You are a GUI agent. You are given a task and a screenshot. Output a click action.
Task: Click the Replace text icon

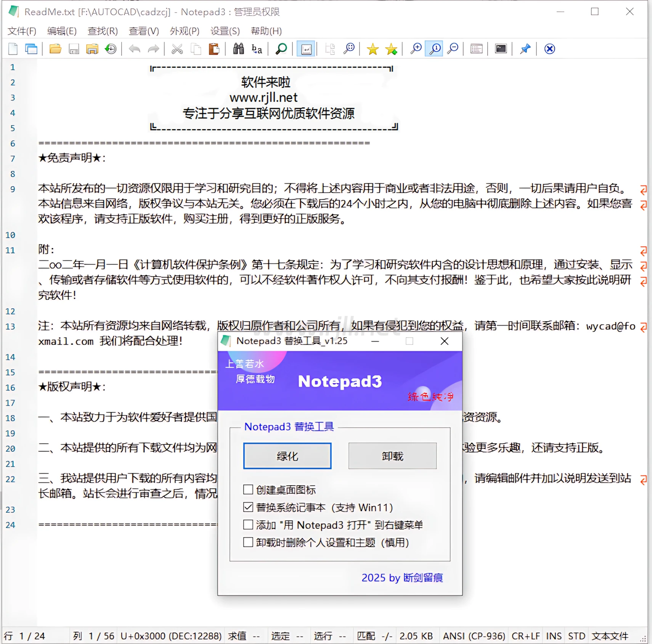point(257,49)
